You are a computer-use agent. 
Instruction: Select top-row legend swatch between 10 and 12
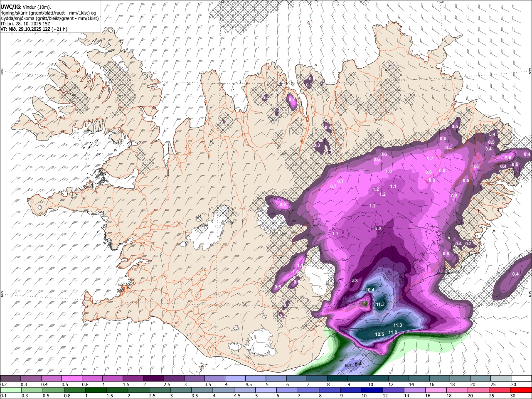(379, 379)
